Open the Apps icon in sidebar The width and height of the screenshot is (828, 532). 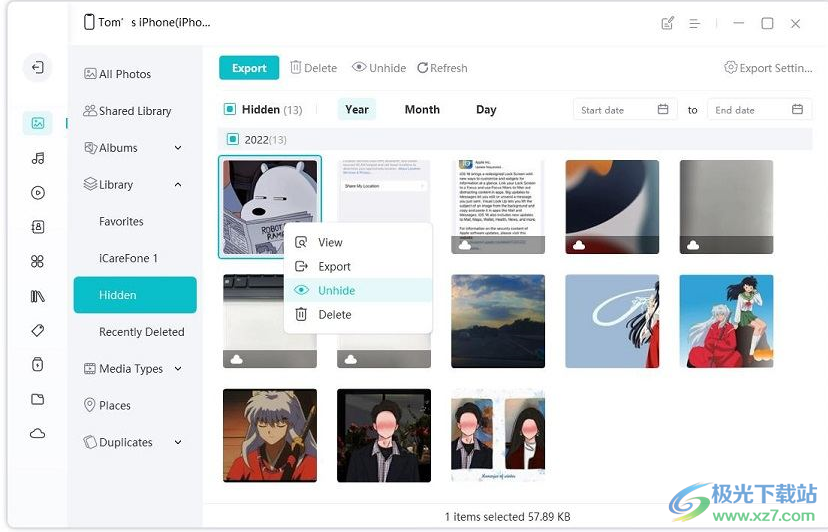pyautogui.click(x=37, y=261)
